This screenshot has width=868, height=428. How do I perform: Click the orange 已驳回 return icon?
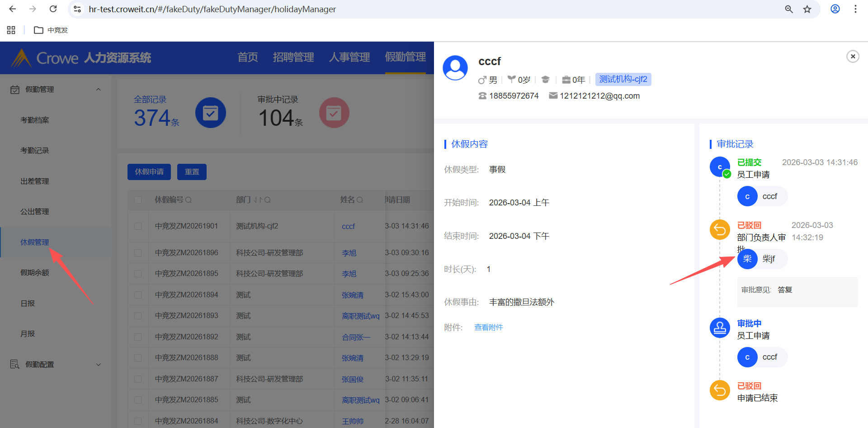click(720, 230)
